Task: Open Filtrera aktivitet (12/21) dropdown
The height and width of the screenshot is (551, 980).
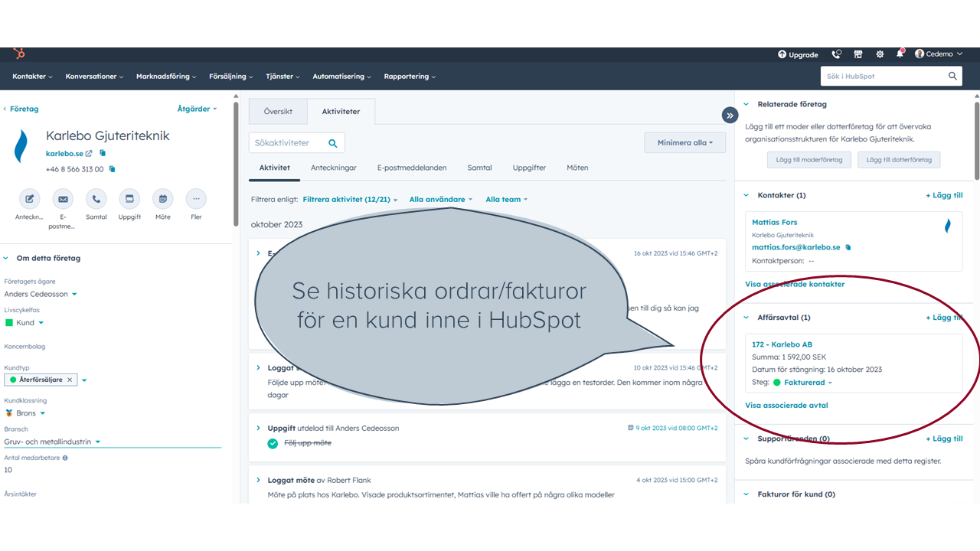Action: pyautogui.click(x=351, y=200)
